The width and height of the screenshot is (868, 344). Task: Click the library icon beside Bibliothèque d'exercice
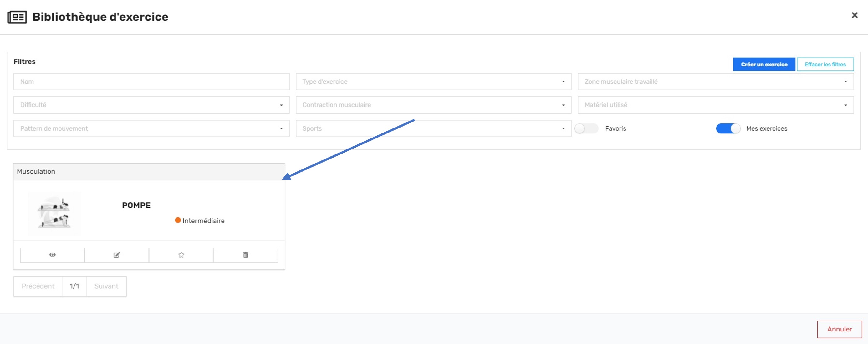(17, 17)
